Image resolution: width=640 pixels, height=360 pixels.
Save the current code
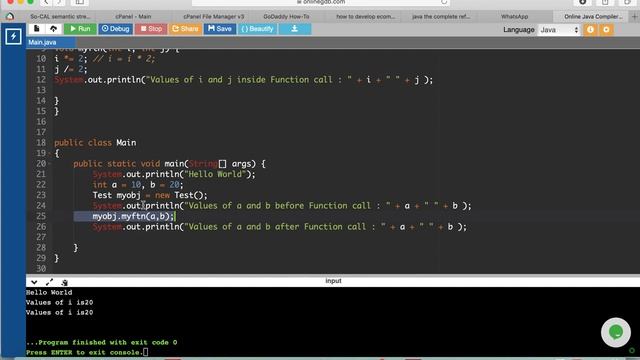click(220, 29)
